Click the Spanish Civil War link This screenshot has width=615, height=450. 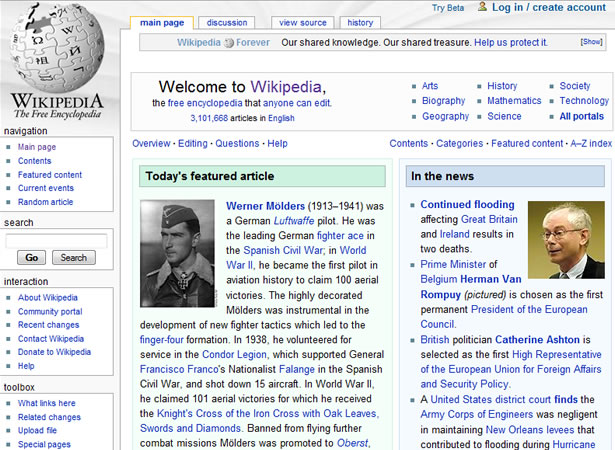283,250
